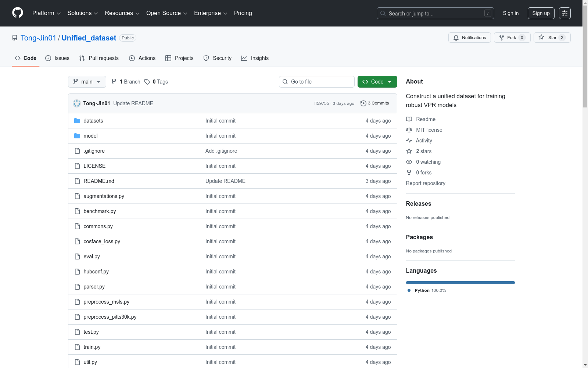Open the cosface_loss.py file
This screenshot has height=368, width=588.
click(x=102, y=241)
